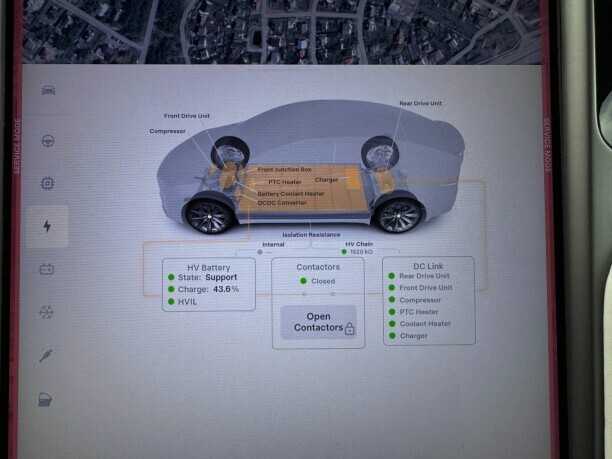Open the door closures sidebar icon
612x459 pixels.
(x=45, y=400)
